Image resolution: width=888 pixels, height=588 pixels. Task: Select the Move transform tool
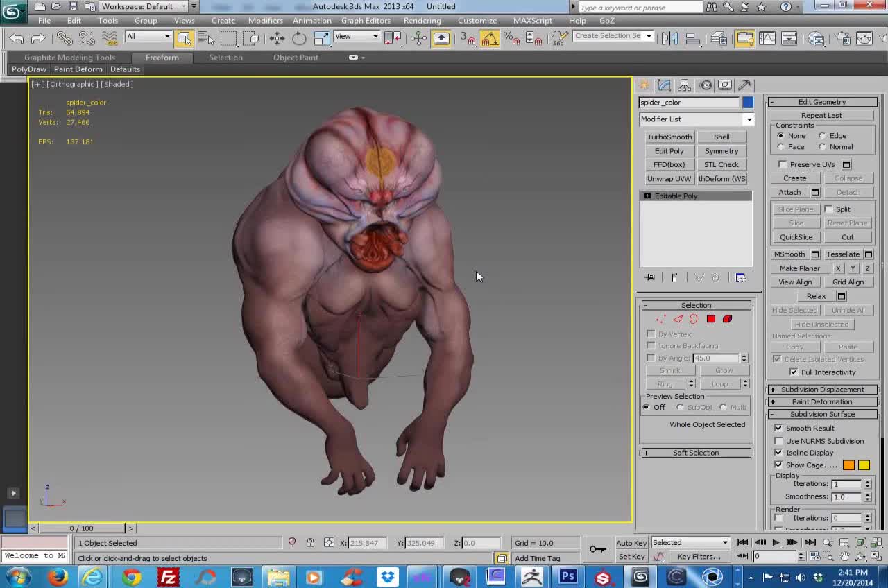(x=277, y=38)
